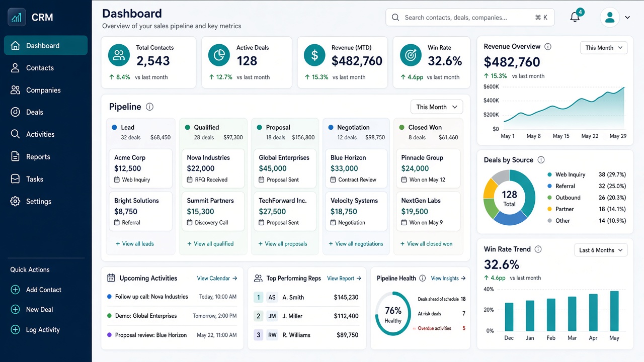Open the Pipeline This Month dropdown
This screenshot has height=362, width=644.
437,107
